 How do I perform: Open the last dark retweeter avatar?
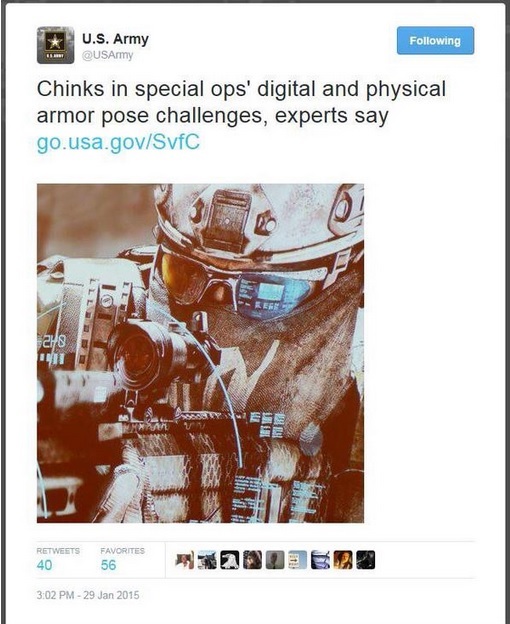(x=366, y=560)
